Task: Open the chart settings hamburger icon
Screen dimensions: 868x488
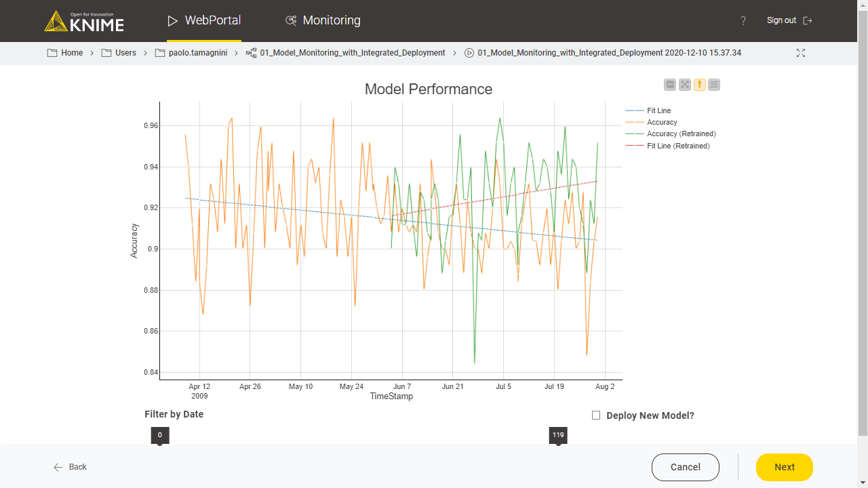Action: [714, 85]
